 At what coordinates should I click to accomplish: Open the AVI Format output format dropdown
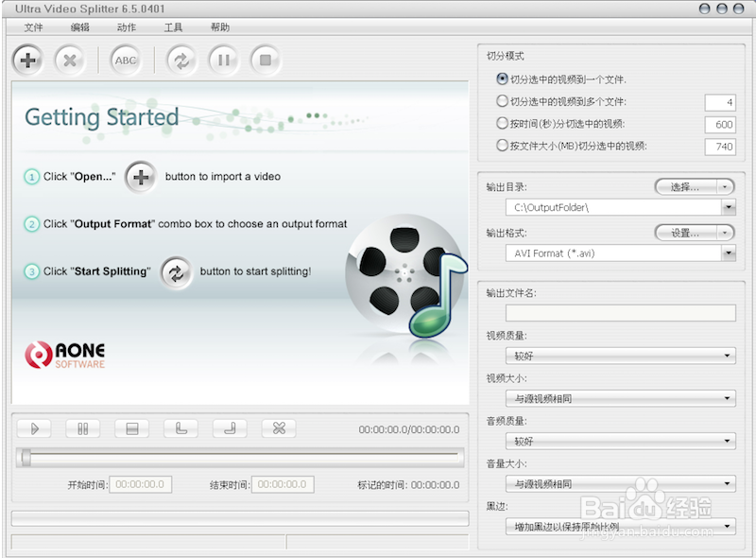(729, 253)
